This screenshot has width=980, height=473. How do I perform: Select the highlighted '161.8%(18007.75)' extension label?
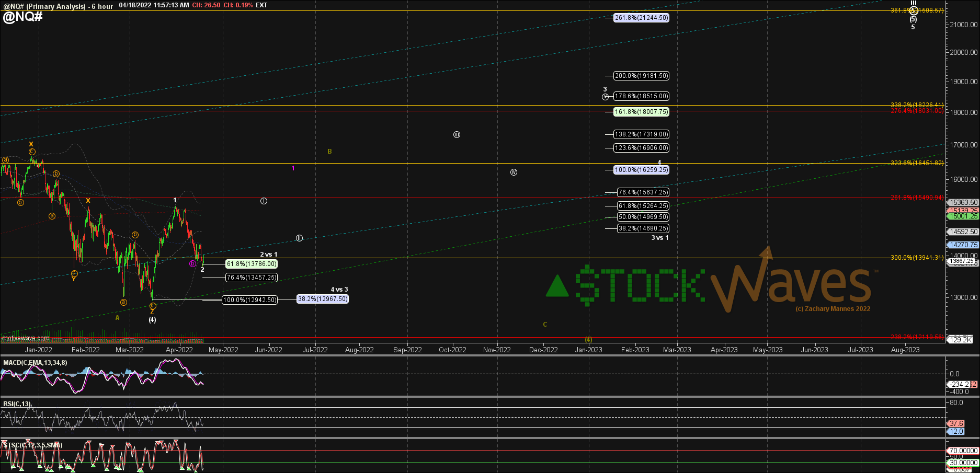[x=641, y=112]
